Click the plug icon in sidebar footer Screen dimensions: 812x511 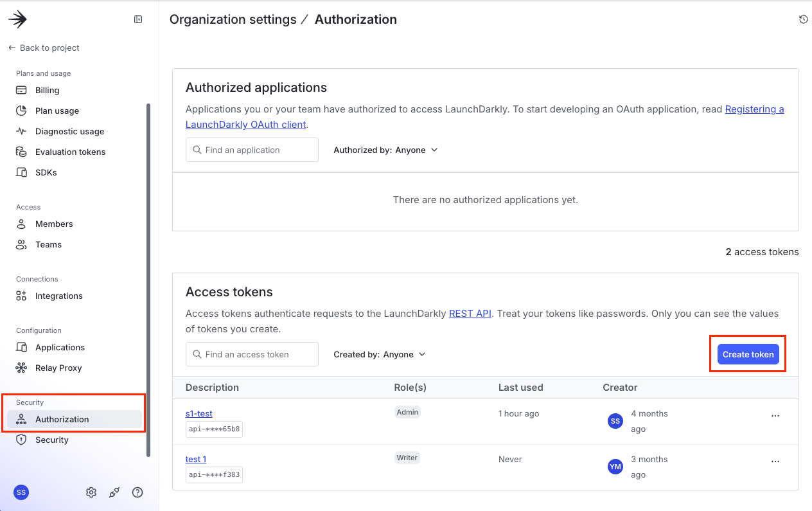pos(114,492)
